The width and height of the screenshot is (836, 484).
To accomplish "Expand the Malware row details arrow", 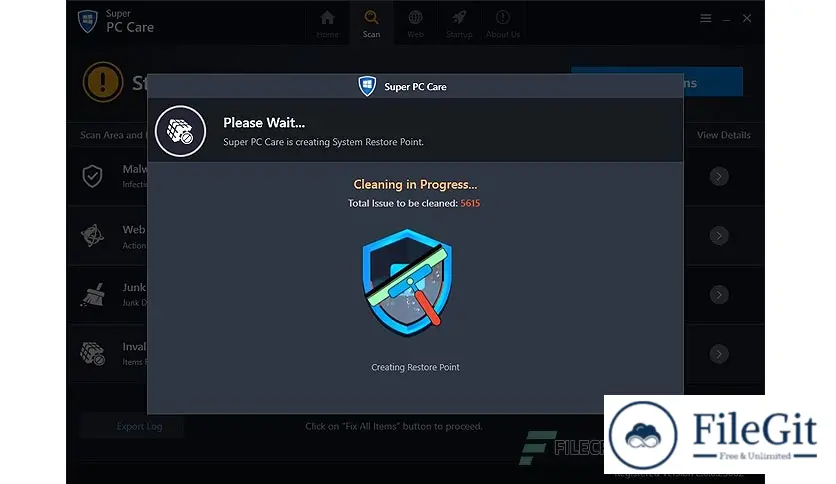I will click(x=719, y=176).
